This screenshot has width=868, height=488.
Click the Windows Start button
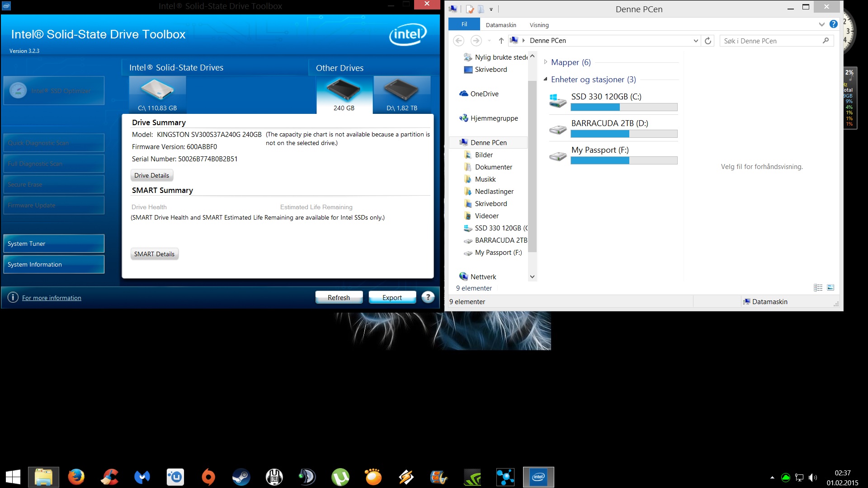[x=13, y=477]
